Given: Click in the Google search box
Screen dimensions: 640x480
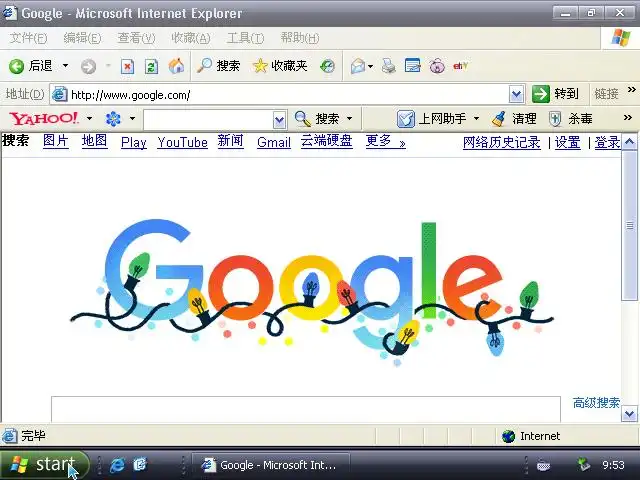Looking at the screenshot, I should pos(306,409).
